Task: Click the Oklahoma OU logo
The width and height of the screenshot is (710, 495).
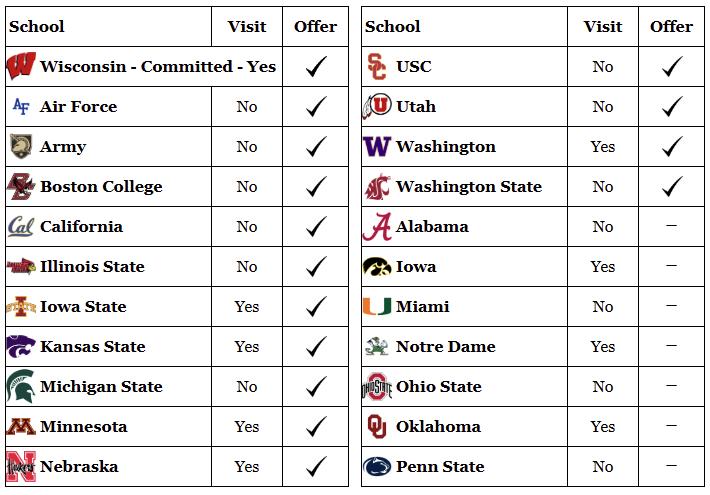Action: pos(377,427)
